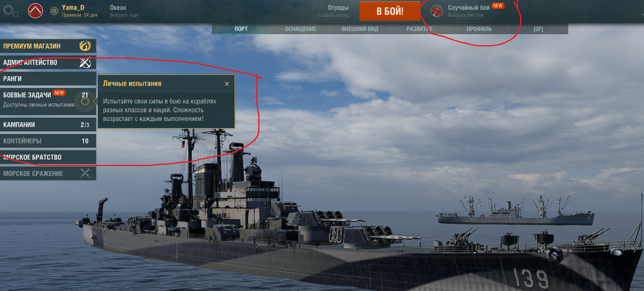
Task: Open the Профиль tab
Action: pyautogui.click(x=479, y=29)
